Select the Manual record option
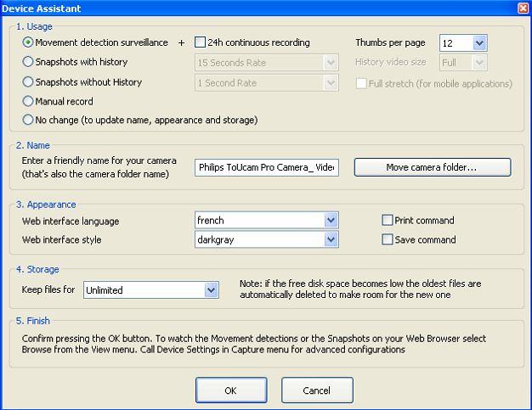The width and height of the screenshot is (532, 410). click(29, 102)
